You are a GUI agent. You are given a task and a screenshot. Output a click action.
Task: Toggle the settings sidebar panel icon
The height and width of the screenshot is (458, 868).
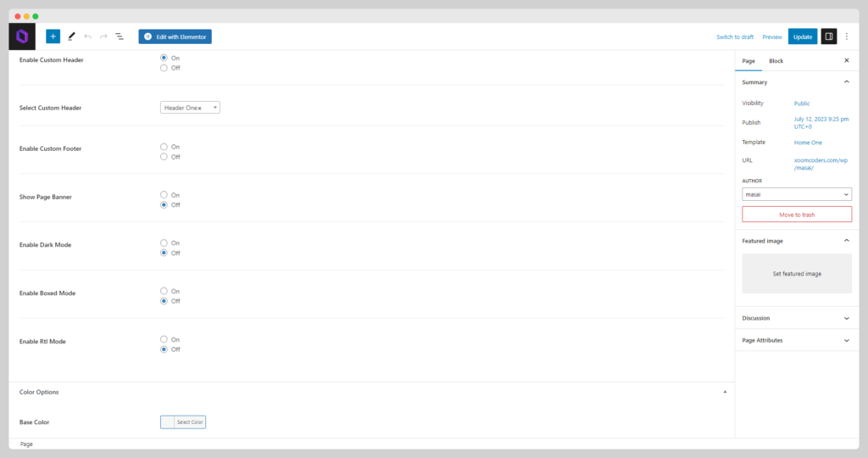pos(829,36)
